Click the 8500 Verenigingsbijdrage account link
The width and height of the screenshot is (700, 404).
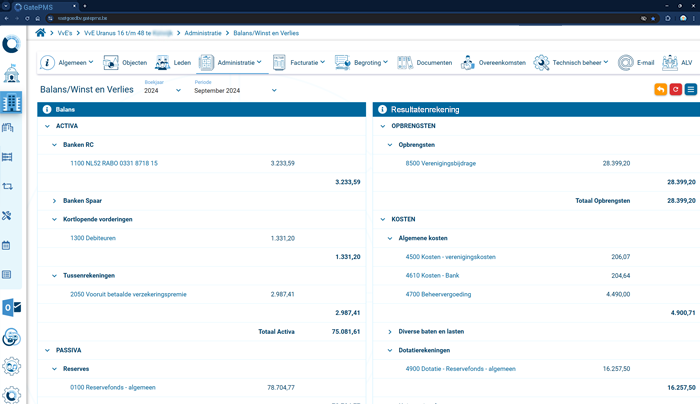(440, 163)
